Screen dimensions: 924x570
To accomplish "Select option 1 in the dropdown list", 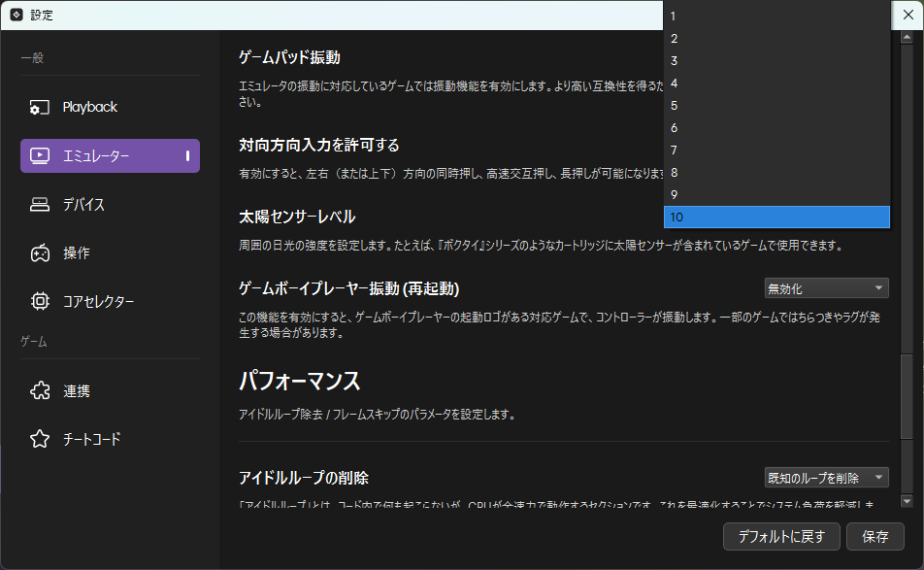I will point(776,17).
